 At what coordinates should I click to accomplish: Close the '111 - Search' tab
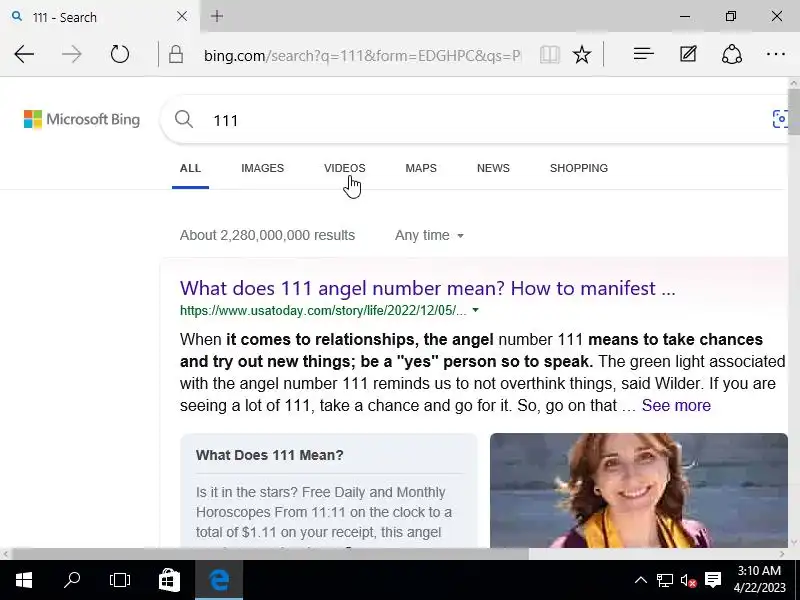tap(182, 16)
